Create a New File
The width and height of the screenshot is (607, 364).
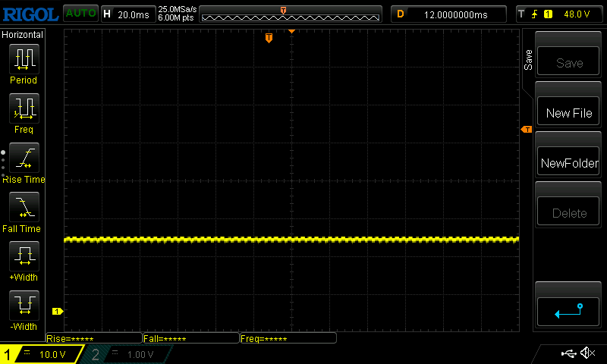[568, 111]
